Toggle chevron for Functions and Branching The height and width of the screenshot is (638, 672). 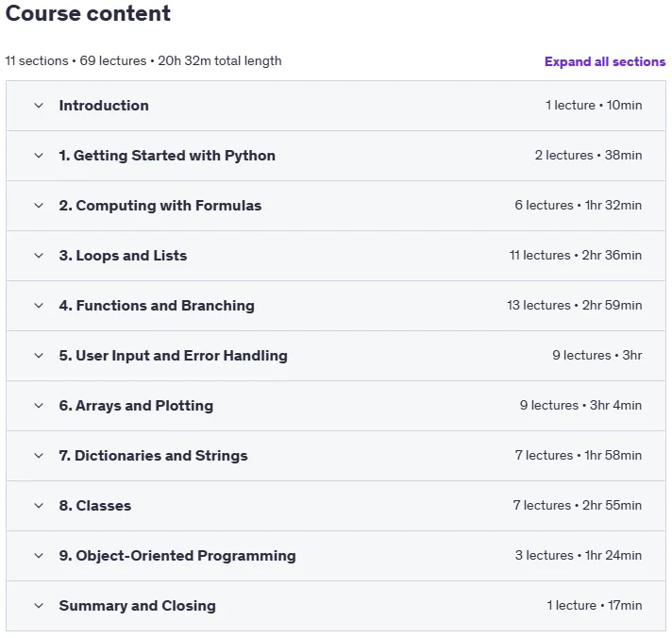[39, 306]
